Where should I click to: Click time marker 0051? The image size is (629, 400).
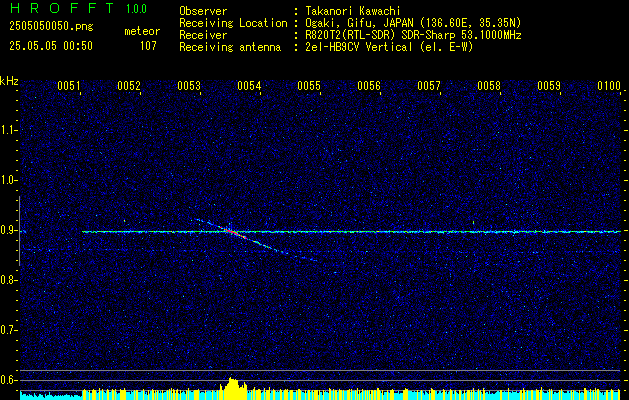pyautogui.click(x=69, y=86)
